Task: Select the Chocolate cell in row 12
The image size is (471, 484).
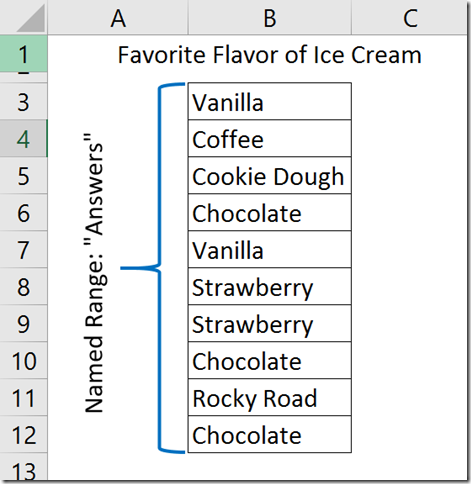Action: pos(270,434)
